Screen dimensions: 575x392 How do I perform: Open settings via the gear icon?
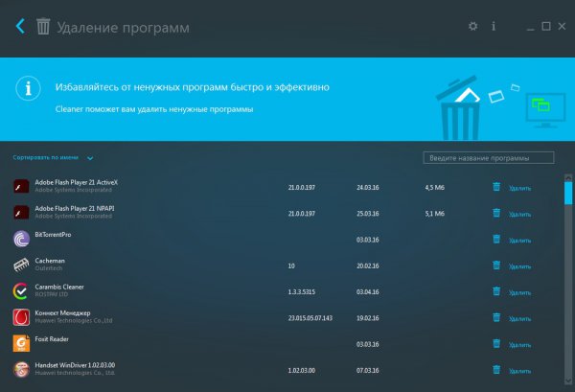(x=473, y=27)
